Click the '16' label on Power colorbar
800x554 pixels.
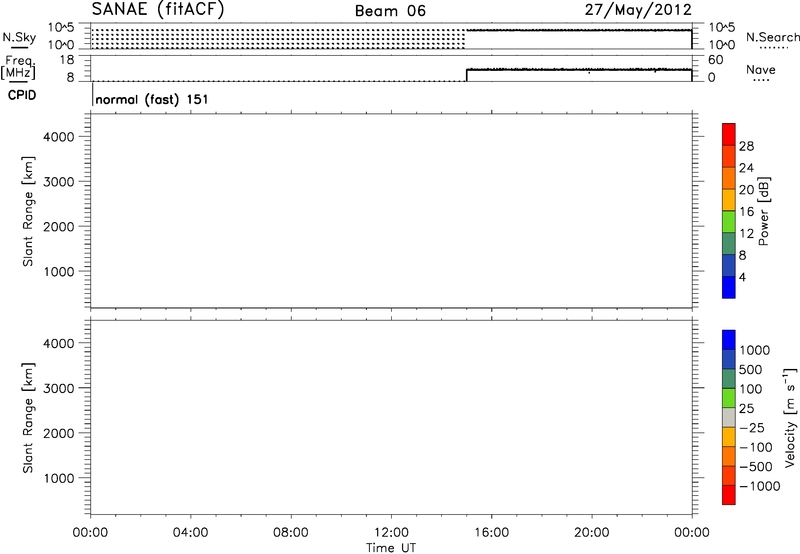[x=746, y=212]
